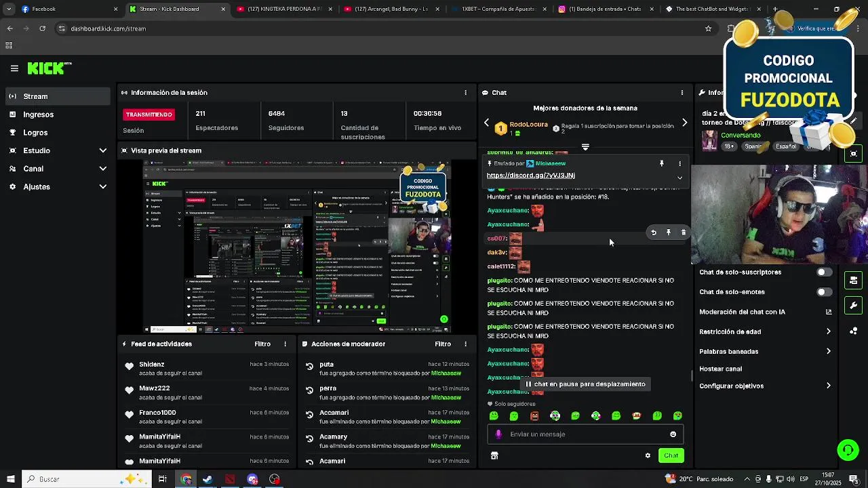Open Palabras baneadas settings arrow
The height and width of the screenshot is (488, 868).
[x=829, y=351]
